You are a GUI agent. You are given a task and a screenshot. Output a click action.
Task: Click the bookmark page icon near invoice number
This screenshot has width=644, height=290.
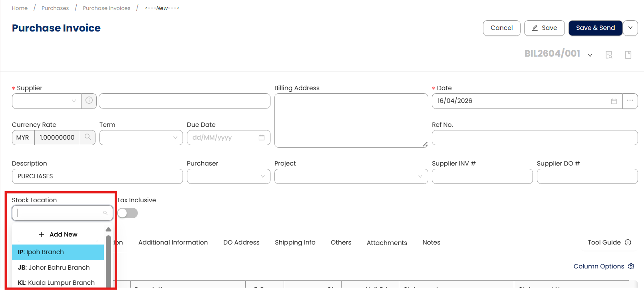point(628,55)
